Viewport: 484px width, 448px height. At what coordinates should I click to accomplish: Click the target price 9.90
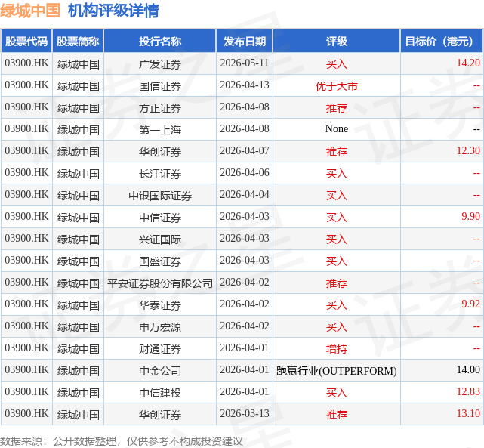pos(470,216)
